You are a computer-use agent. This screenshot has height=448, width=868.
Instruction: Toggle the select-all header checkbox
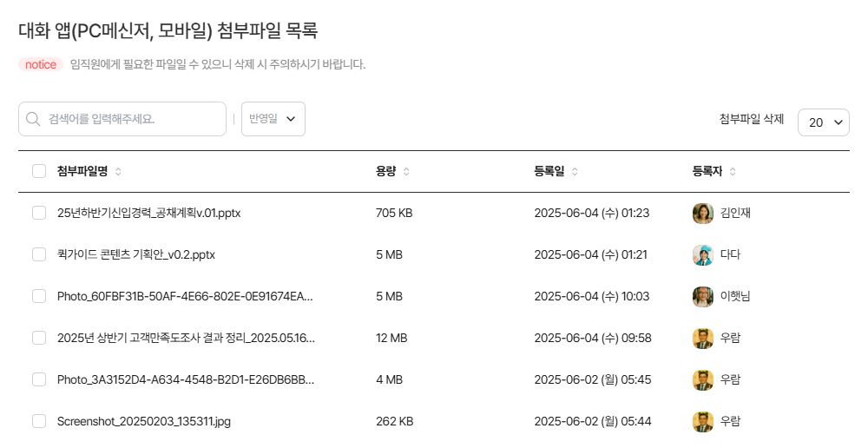[39, 171]
